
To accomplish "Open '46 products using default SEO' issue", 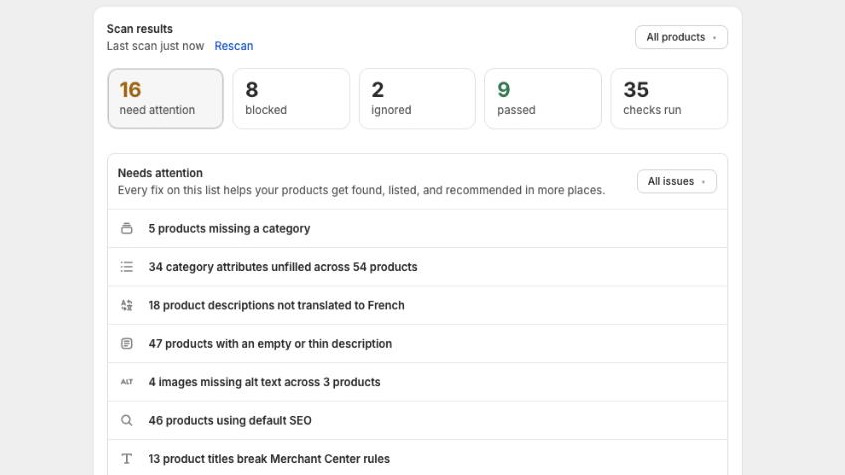I will pyautogui.click(x=418, y=421).
